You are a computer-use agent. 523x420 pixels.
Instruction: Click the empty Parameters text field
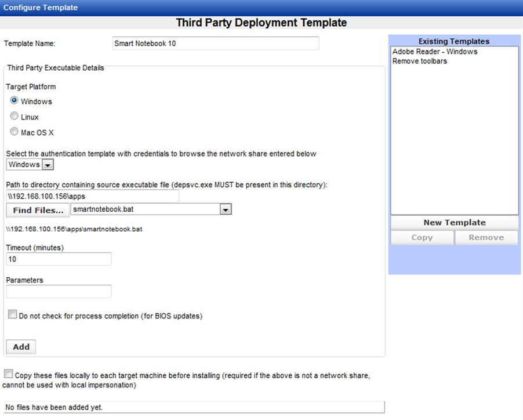[59, 291]
